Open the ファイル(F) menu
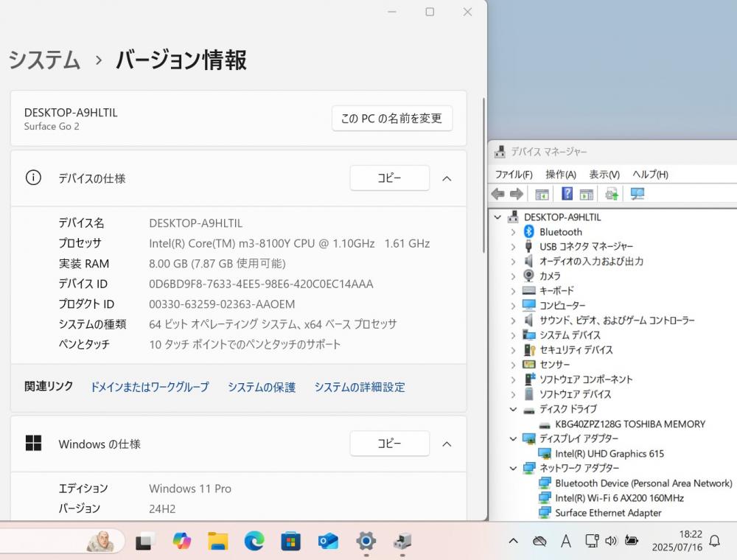The width and height of the screenshot is (737, 560). pos(514,175)
